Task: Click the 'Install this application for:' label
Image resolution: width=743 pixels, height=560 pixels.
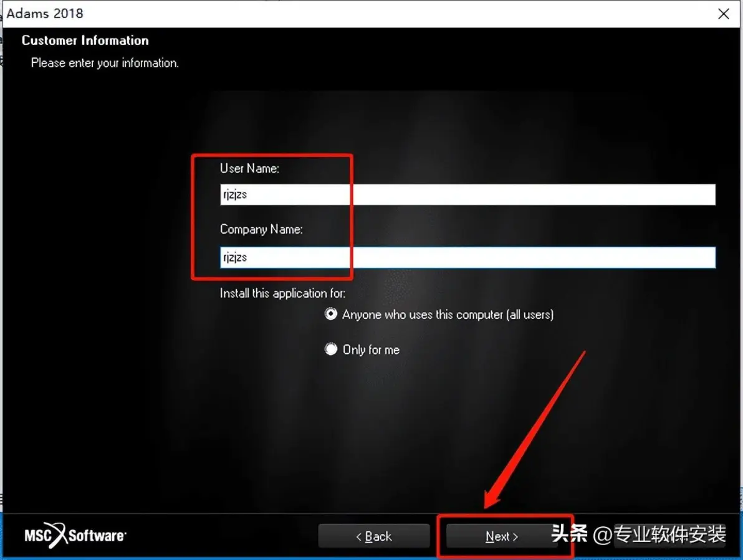Action: tap(282, 293)
